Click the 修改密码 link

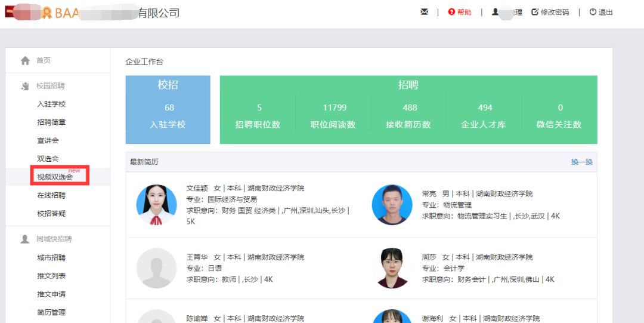click(555, 12)
